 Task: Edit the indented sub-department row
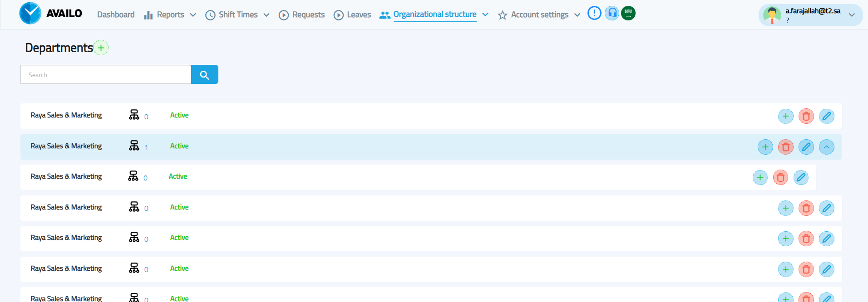pos(801,177)
